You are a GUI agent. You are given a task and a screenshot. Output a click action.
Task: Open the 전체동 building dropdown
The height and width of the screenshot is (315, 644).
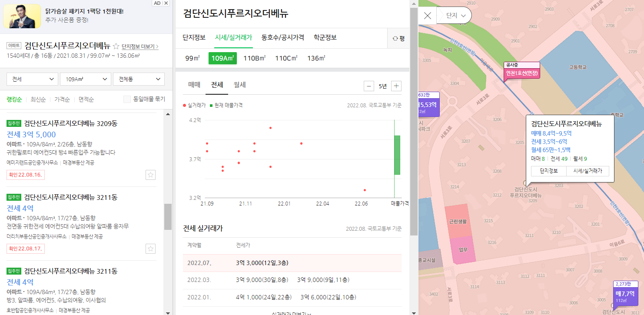pyautogui.click(x=139, y=79)
